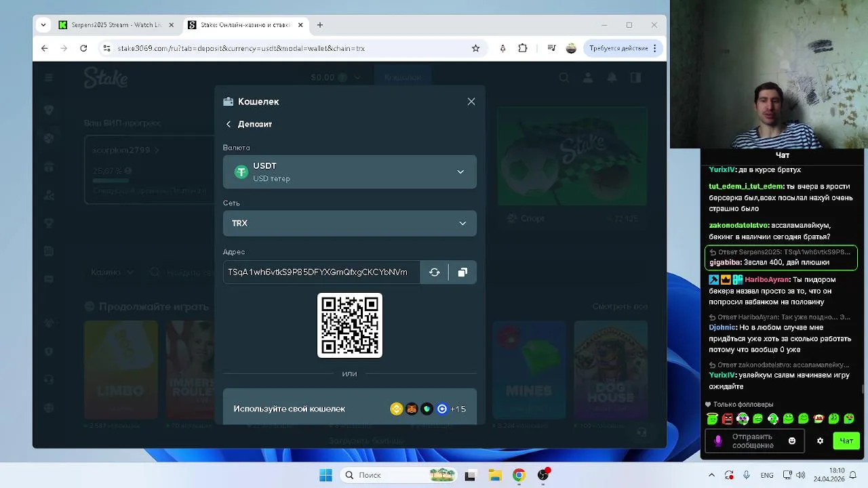
Task: Open Stake search magnifier icon
Action: point(564,77)
